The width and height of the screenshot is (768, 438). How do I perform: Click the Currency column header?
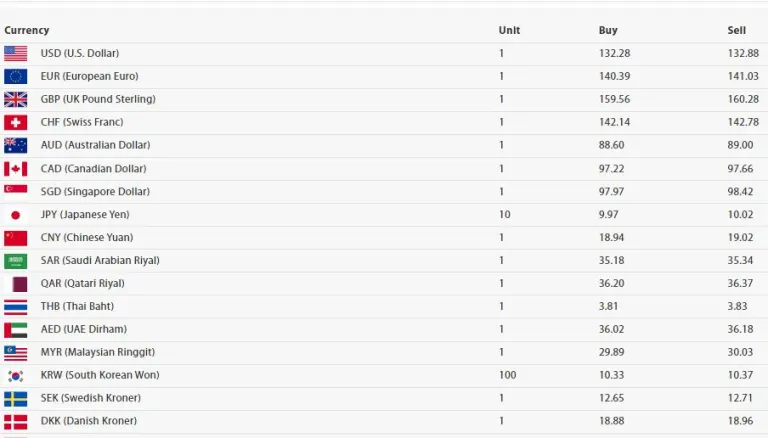coord(27,30)
